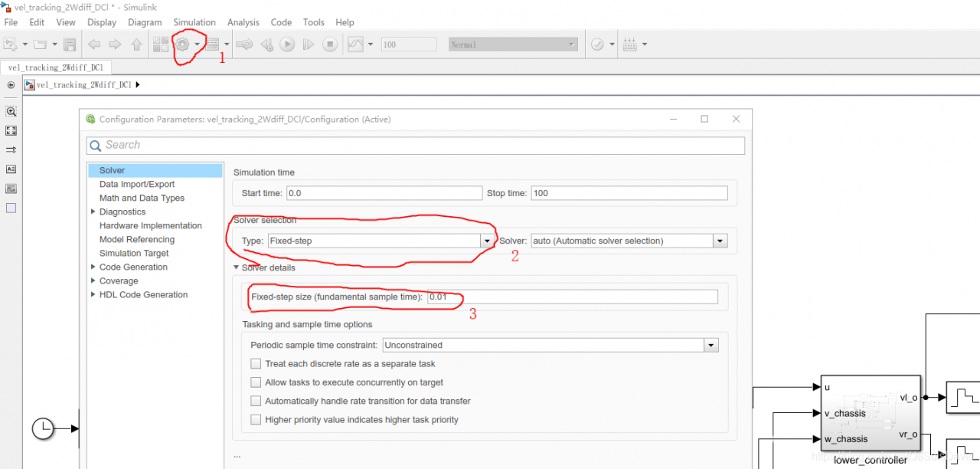Open the Simulation Data Inspector icon
Viewport: 980px width, 469px height.
click(355, 44)
